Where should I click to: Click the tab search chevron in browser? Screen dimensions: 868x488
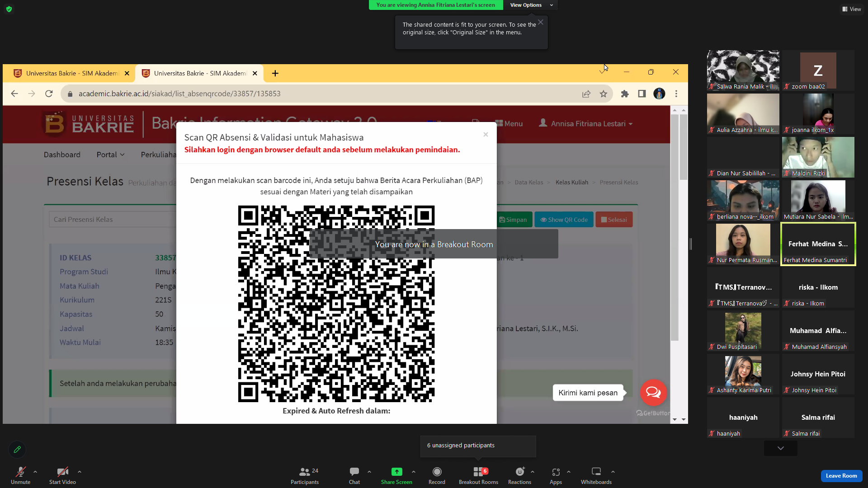(602, 72)
